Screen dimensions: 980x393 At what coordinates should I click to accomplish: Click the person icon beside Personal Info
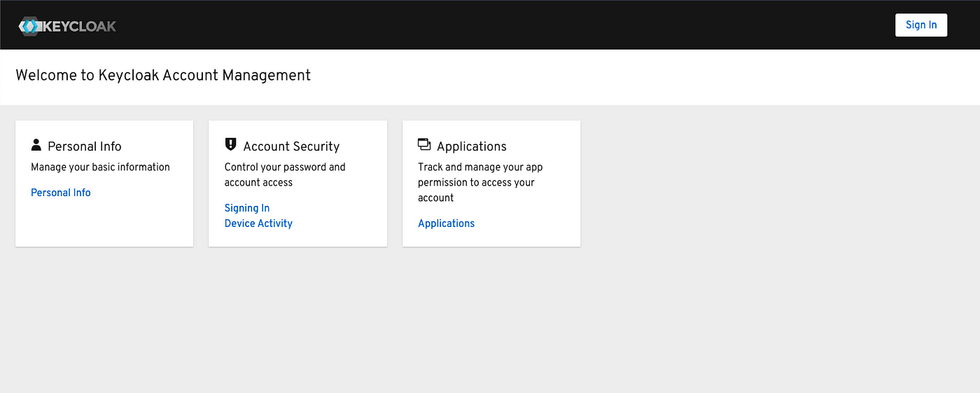36,145
